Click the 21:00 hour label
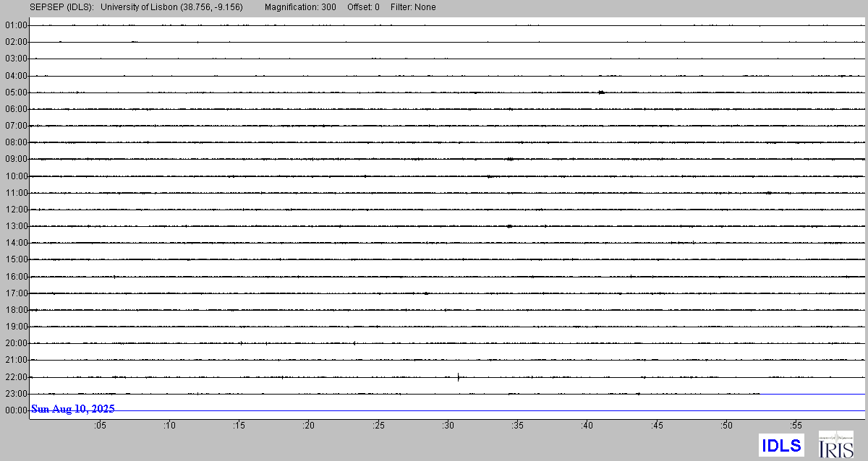868x461 pixels. (16, 360)
